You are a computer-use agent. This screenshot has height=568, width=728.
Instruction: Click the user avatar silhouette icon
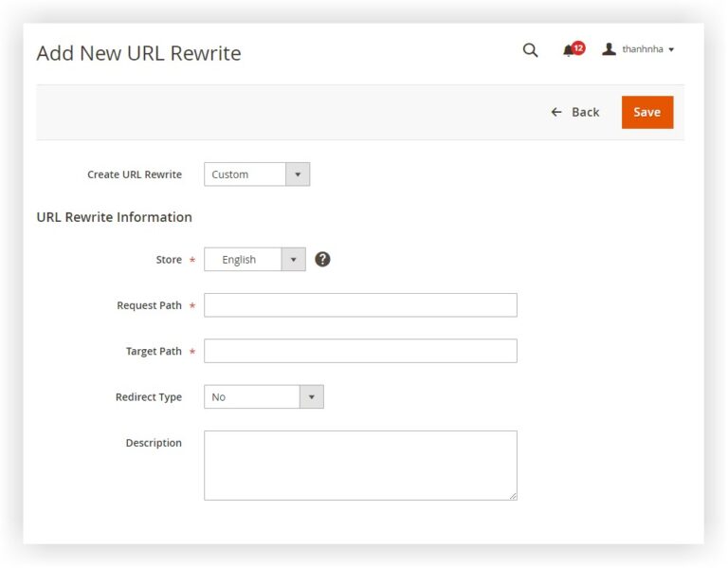(609, 49)
